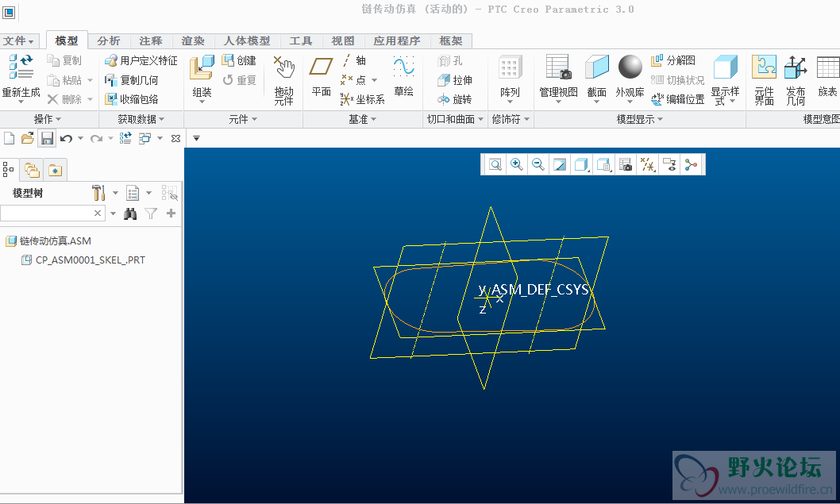The height and width of the screenshot is (504, 840).
Task: Click the User-Defined Feature (用户定义特征) button
Action: [x=141, y=60]
